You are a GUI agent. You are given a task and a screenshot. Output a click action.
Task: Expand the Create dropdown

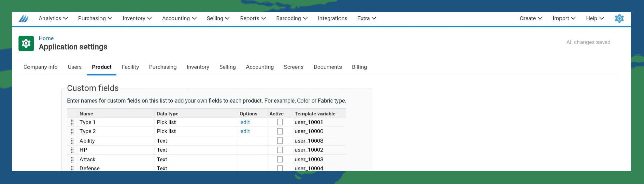point(531,18)
